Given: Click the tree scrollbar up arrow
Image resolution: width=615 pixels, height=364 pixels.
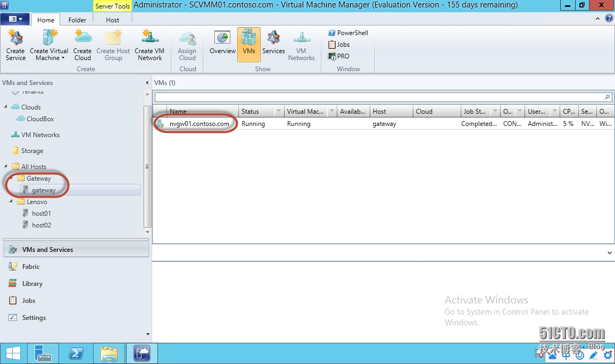Looking at the screenshot, I should [x=147, y=95].
